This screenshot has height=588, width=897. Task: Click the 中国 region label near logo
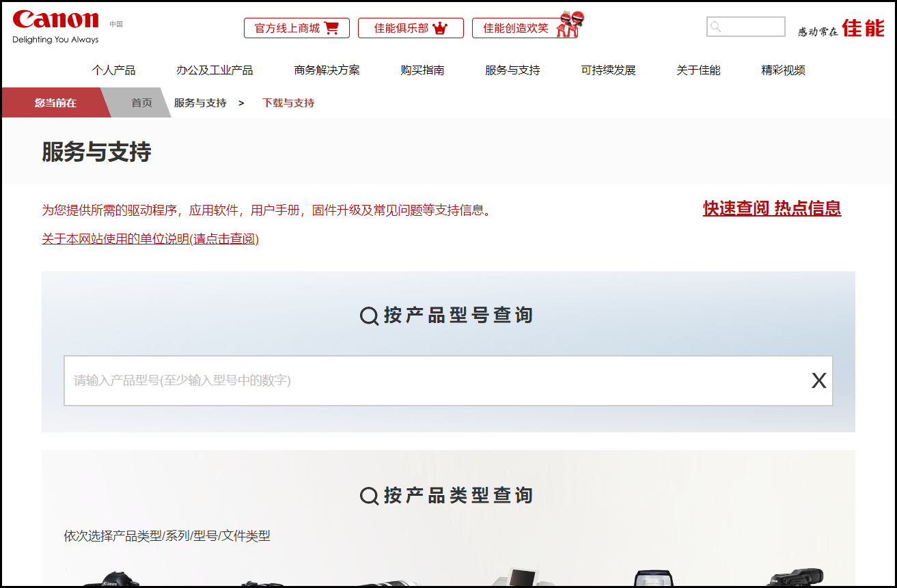tap(116, 24)
